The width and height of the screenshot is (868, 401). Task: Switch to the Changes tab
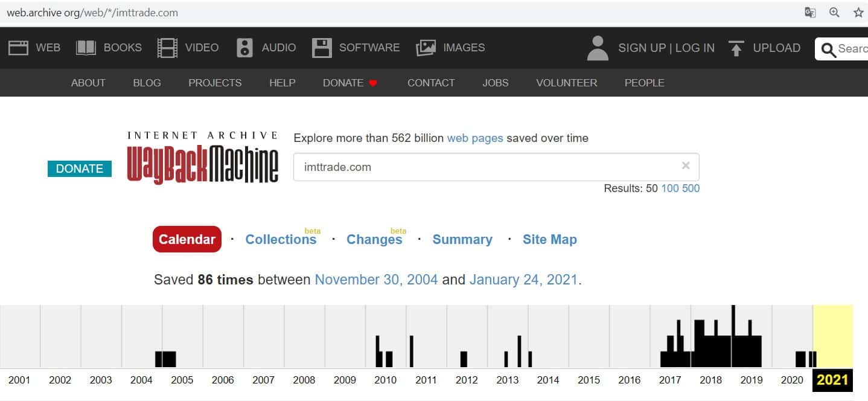[374, 239]
